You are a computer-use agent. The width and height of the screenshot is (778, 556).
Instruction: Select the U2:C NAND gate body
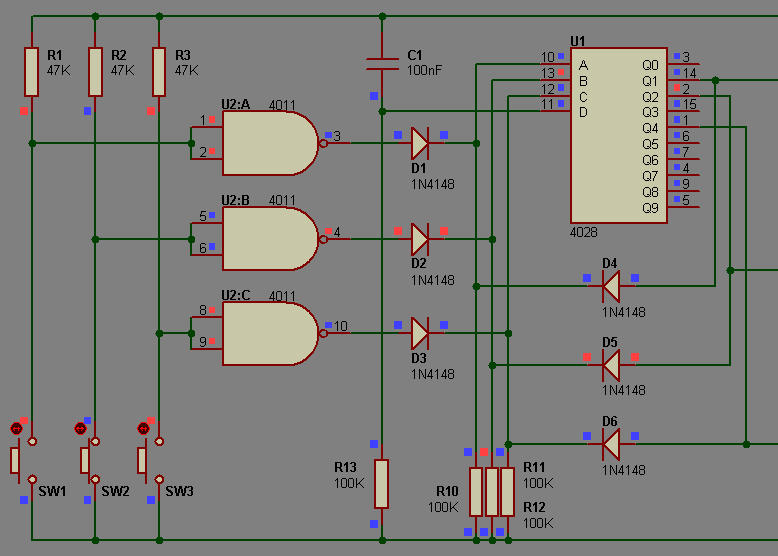click(270, 333)
